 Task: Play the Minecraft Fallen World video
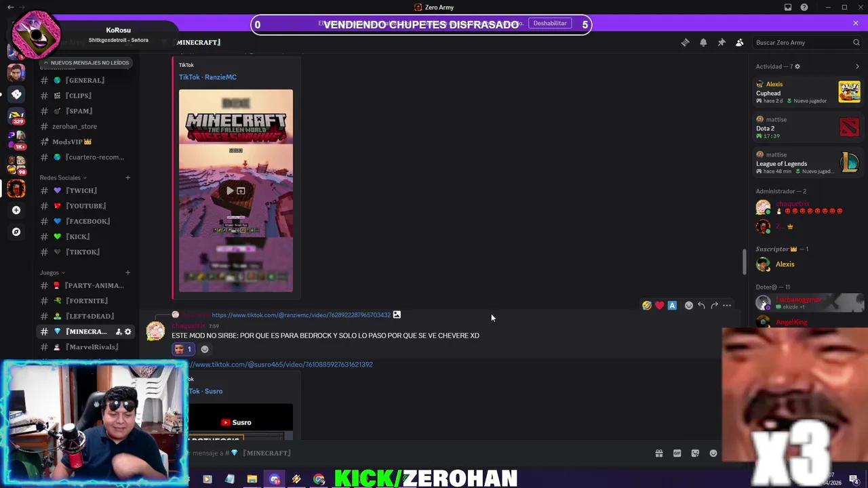click(x=230, y=191)
